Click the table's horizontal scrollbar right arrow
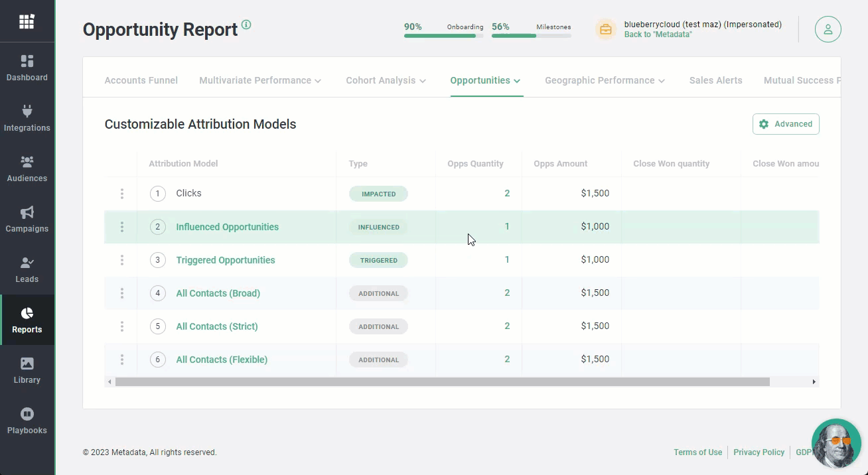This screenshot has width=868, height=475. click(814, 382)
